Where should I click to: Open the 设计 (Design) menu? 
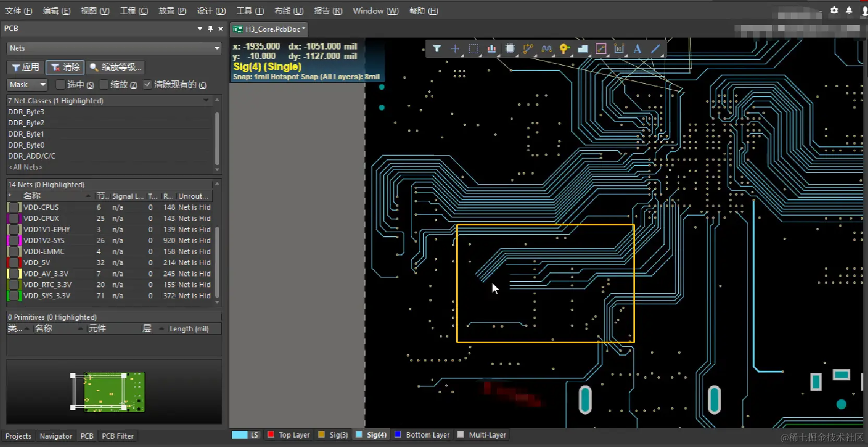coord(211,11)
